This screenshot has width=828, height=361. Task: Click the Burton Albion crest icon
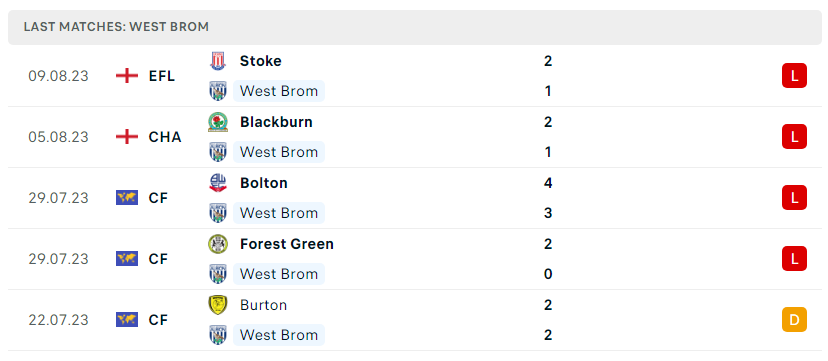tap(218, 305)
